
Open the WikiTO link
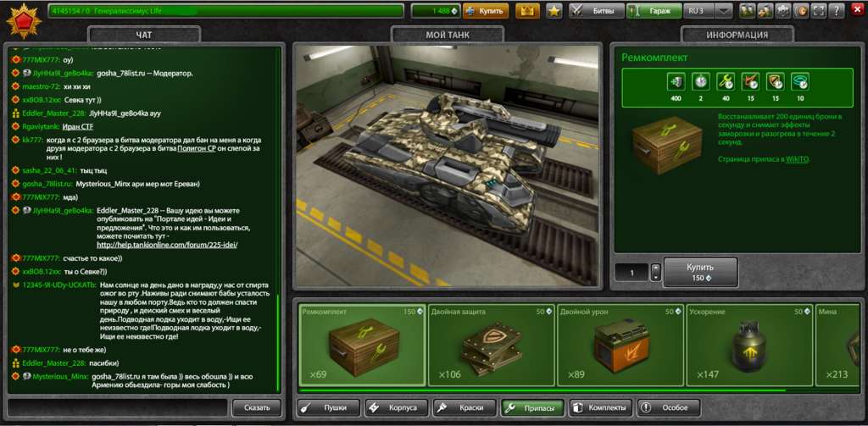[x=797, y=159]
